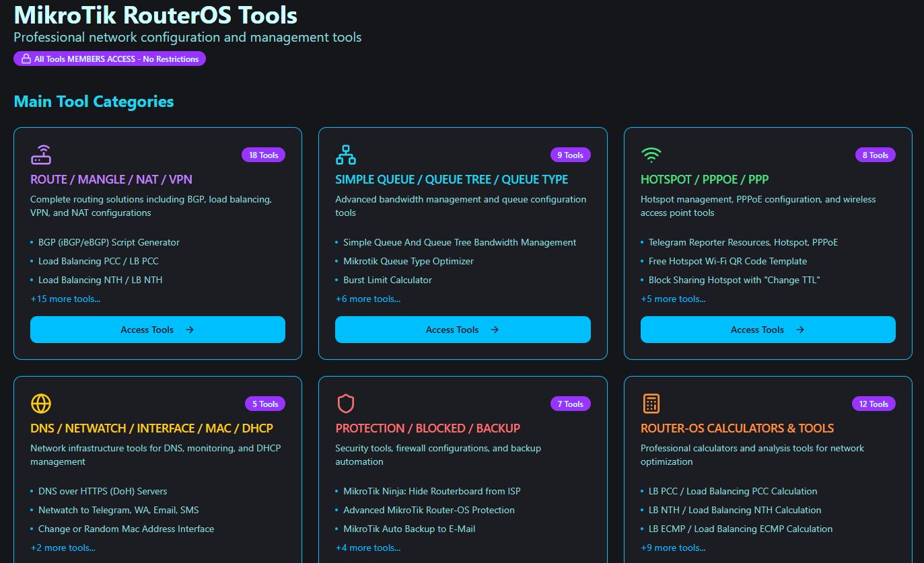Select Mikrotik Queue Type Optimizer
The width and height of the screenshot is (924, 563).
[408, 261]
